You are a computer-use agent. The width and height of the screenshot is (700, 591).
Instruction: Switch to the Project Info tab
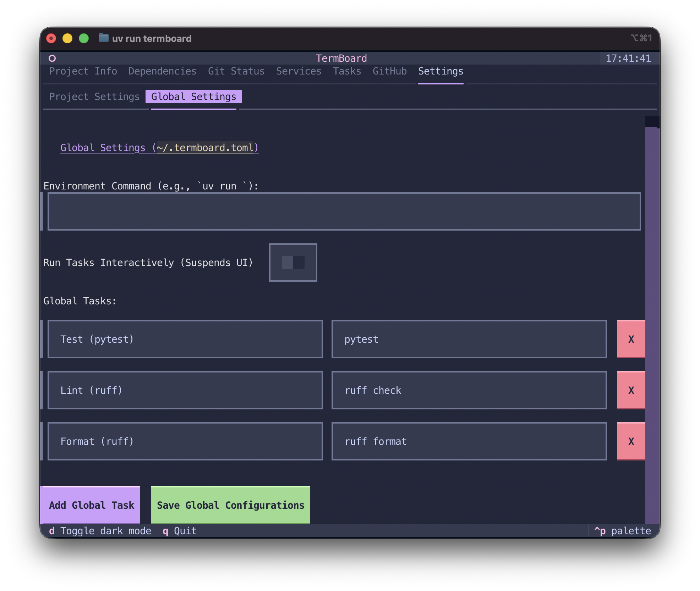click(x=83, y=71)
